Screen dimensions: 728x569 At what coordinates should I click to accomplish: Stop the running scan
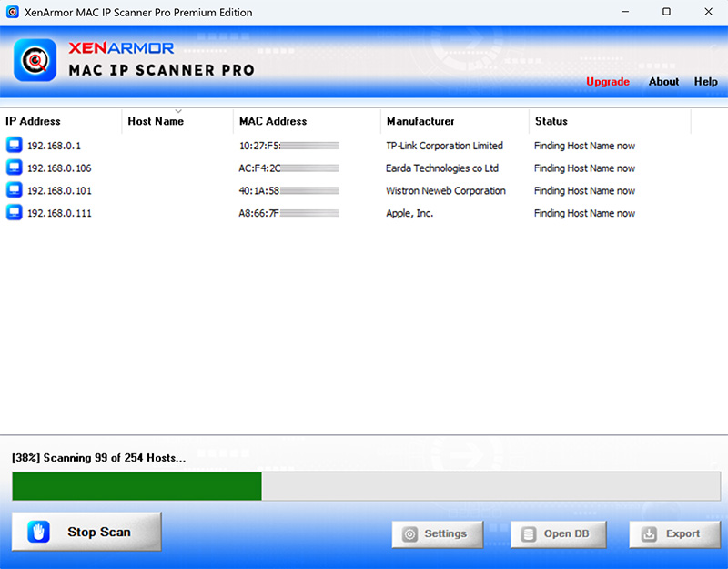pos(86,532)
